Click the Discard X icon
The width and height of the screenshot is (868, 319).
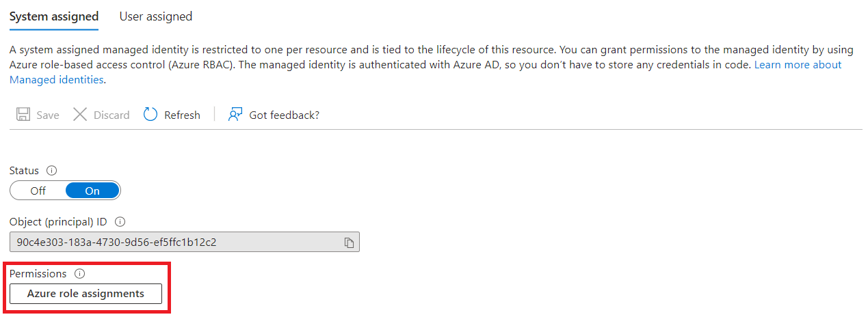click(x=80, y=115)
